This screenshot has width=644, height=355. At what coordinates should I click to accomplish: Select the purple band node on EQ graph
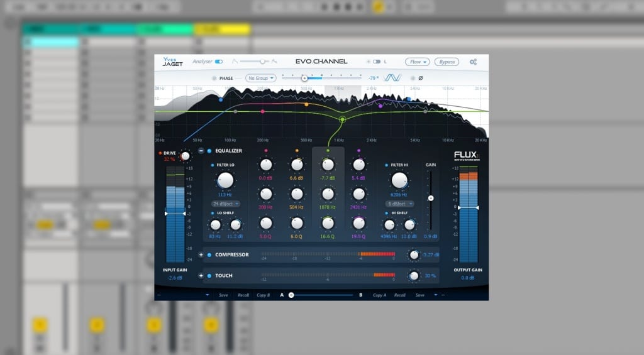(380, 106)
